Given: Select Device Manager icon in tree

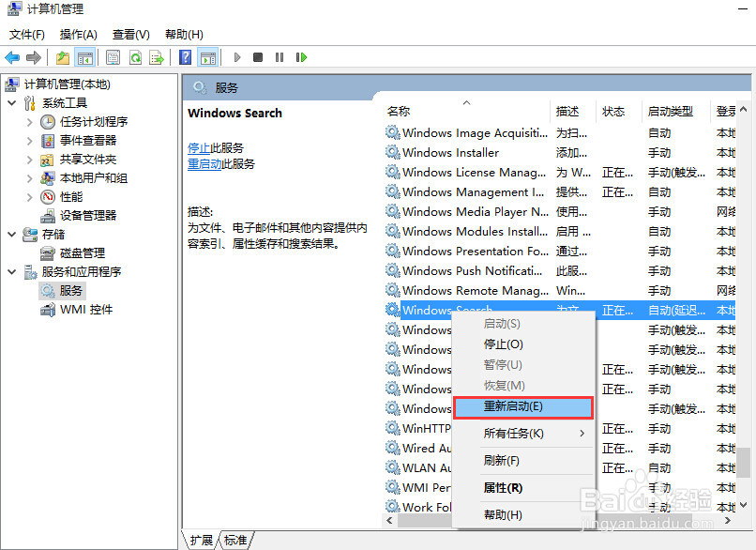Looking at the screenshot, I should 48,216.
